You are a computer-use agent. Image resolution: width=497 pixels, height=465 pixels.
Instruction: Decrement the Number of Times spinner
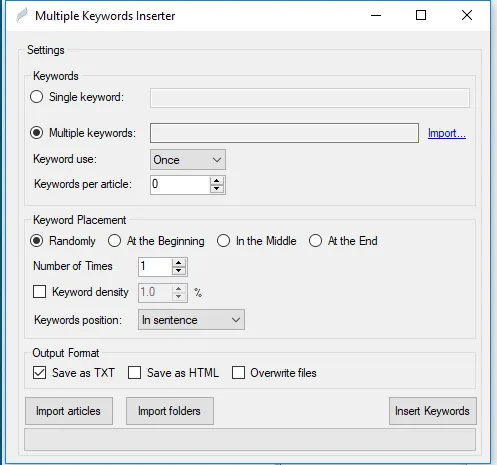179,271
